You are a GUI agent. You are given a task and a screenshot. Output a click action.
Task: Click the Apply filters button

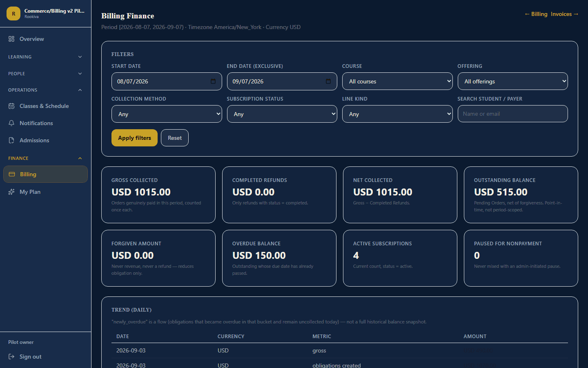pyautogui.click(x=134, y=138)
